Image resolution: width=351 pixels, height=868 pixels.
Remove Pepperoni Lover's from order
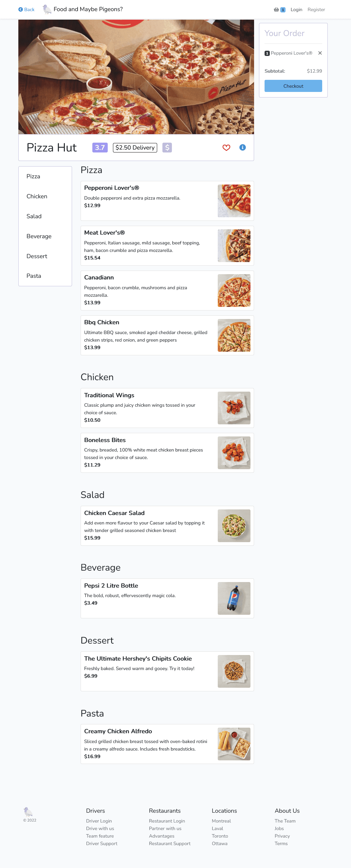click(x=320, y=53)
